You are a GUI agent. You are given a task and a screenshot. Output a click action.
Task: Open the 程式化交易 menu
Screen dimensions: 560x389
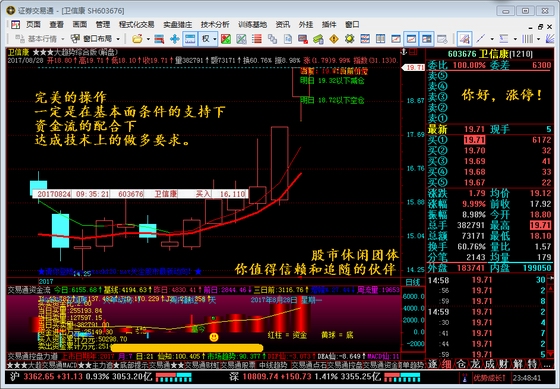coord(136,25)
